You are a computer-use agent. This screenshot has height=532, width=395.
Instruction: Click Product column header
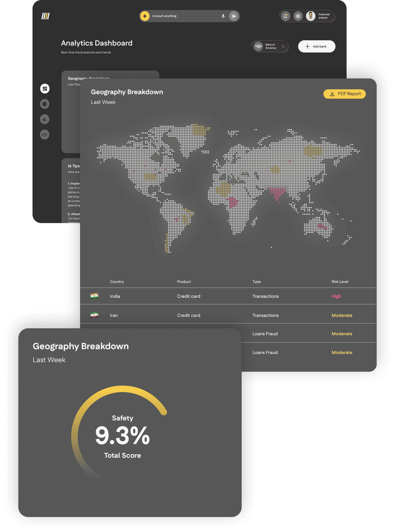[x=184, y=281]
